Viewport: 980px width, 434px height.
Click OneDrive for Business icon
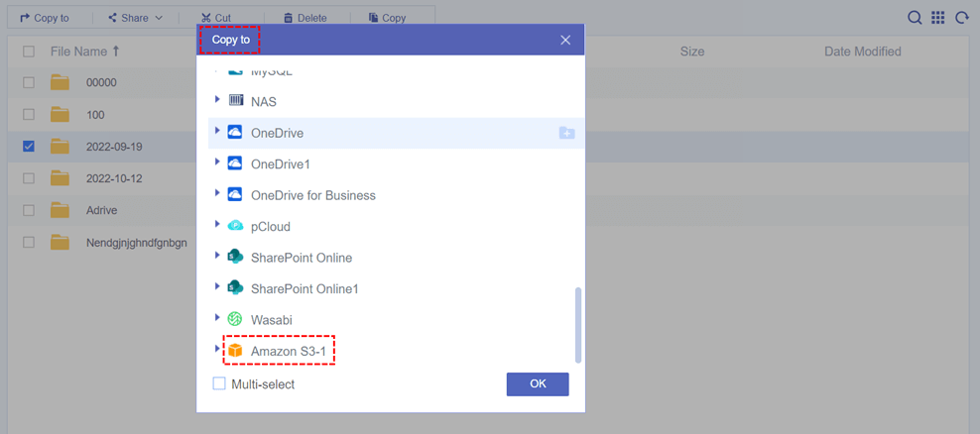236,195
